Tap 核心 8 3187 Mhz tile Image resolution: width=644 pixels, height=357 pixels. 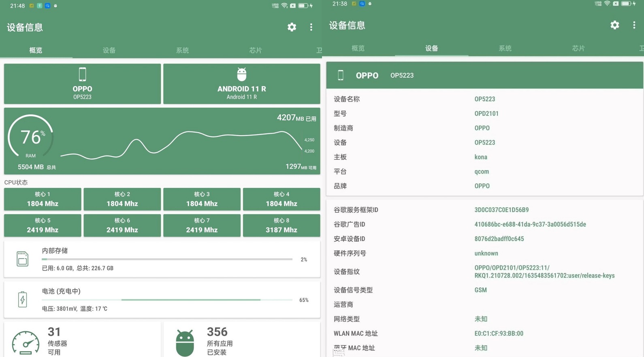281,225
